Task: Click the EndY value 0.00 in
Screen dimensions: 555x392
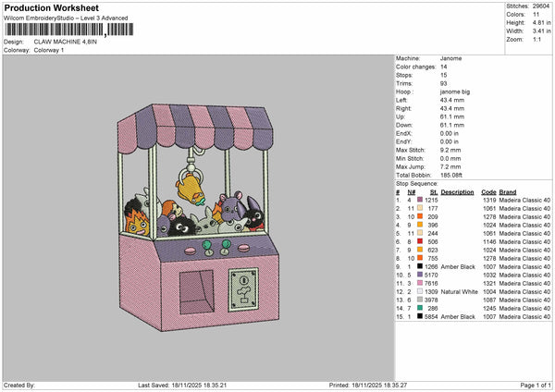Action: pos(450,141)
